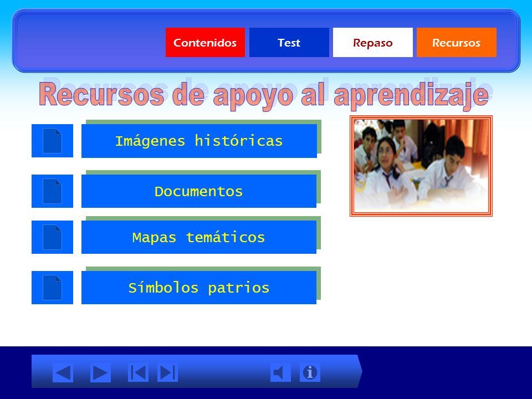
Task: Click the students classroom photo
Action: click(x=421, y=166)
